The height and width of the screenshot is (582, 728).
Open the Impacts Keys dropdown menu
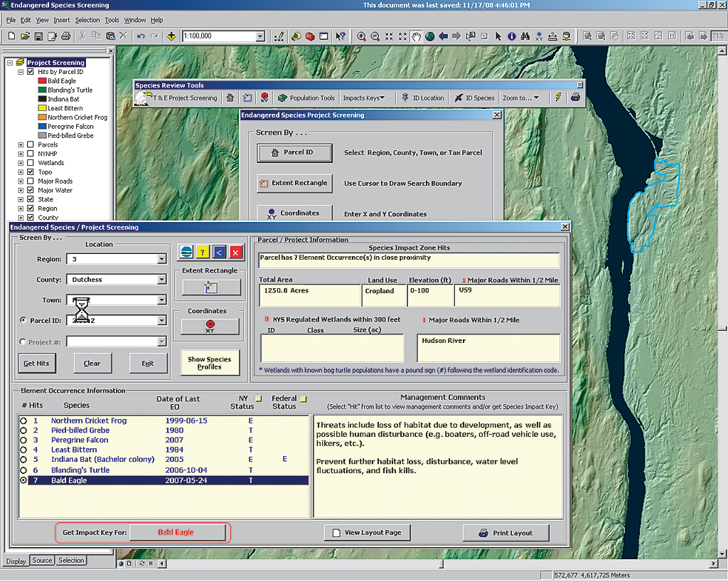(x=363, y=98)
